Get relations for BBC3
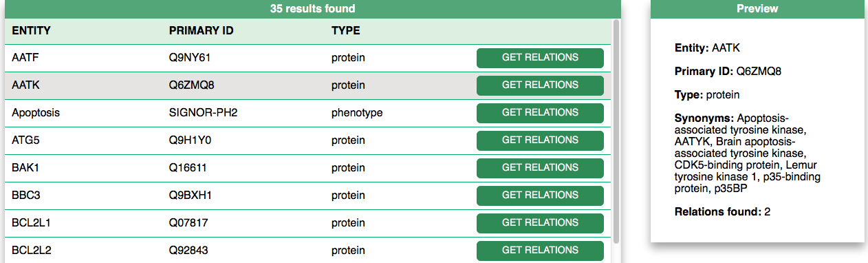The width and height of the screenshot is (868, 263). [540, 196]
